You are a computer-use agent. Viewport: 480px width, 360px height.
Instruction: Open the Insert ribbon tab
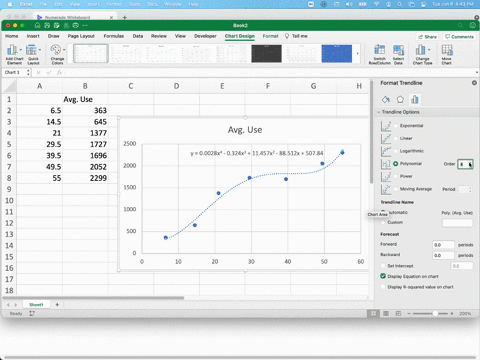[x=33, y=36]
